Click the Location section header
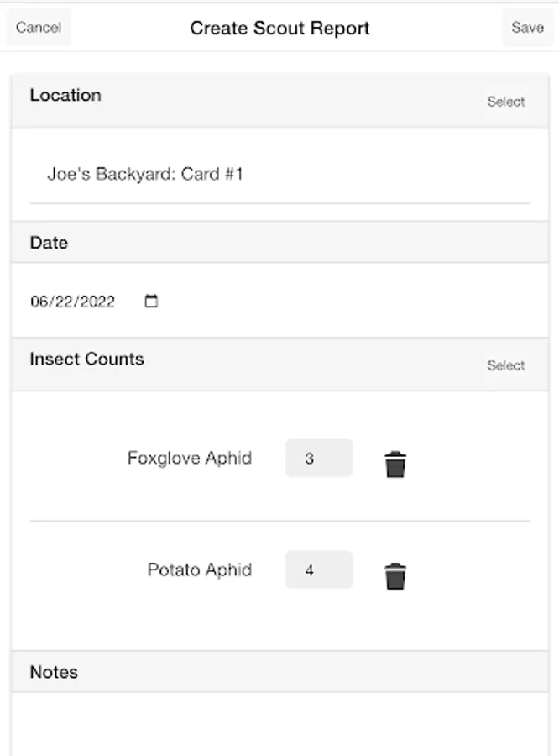This screenshot has height=756, width=559. (65, 96)
